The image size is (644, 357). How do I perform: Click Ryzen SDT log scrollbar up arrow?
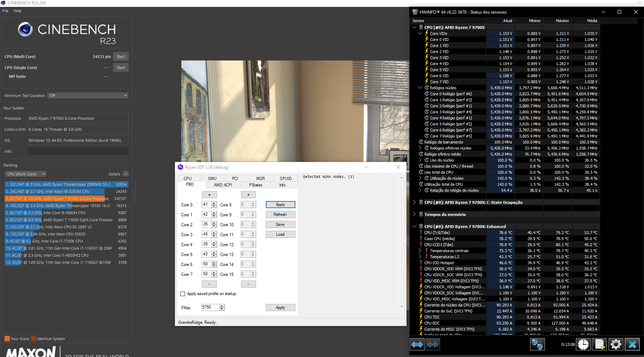coord(402,177)
